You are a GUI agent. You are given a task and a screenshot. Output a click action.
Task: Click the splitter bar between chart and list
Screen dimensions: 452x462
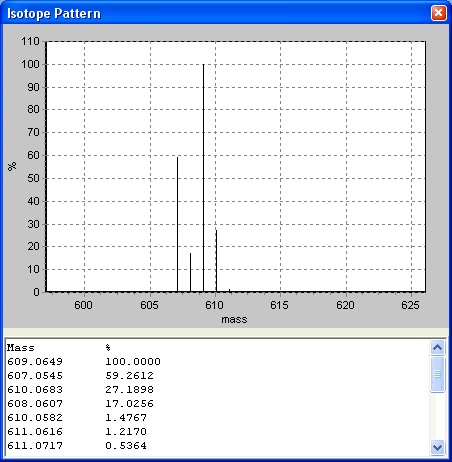point(226,332)
